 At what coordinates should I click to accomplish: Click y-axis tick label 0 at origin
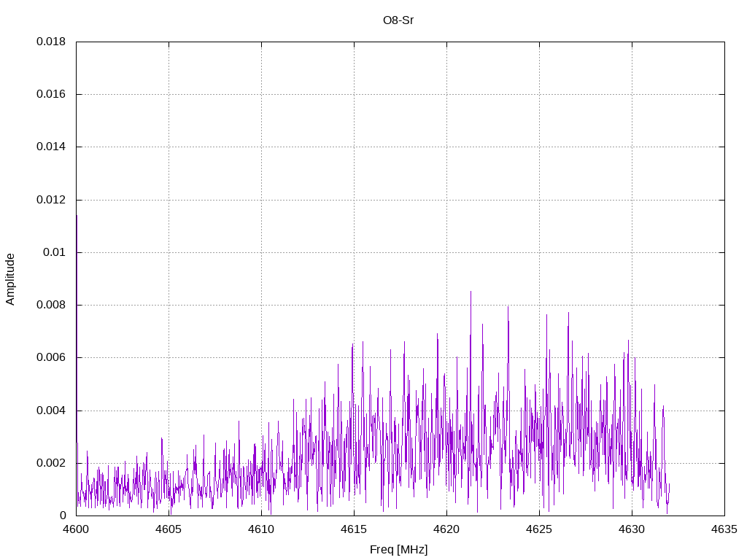click(63, 516)
